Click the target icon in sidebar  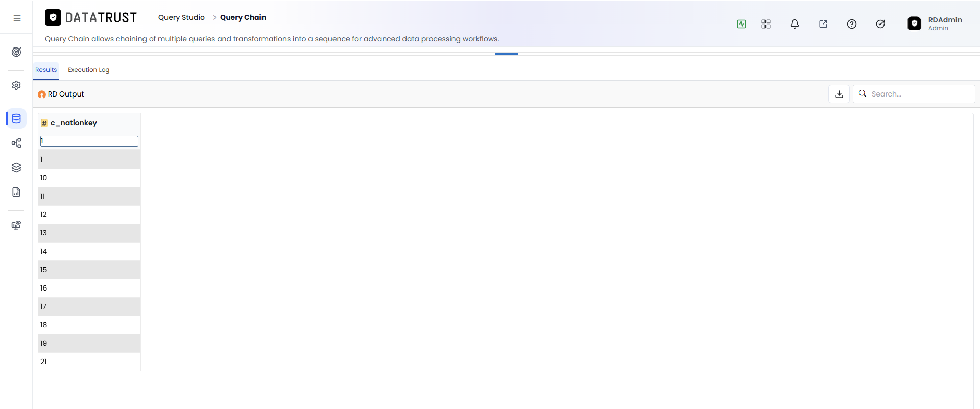click(16, 52)
